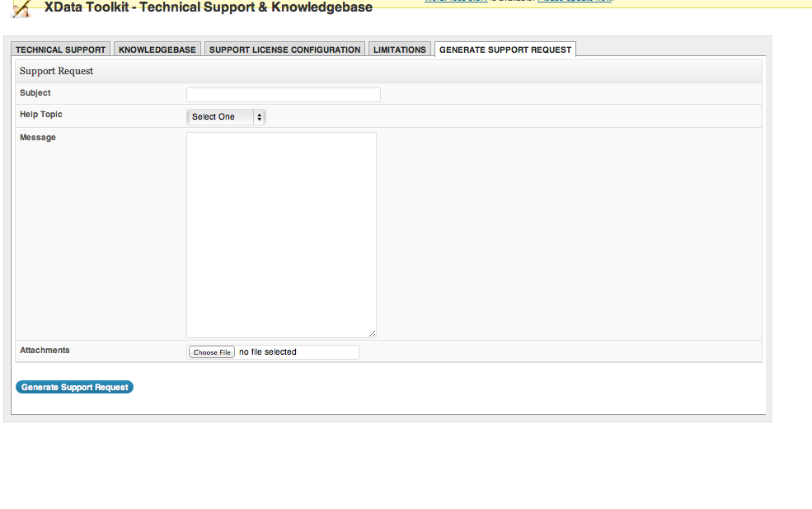The width and height of the screenshot is (812, 509).
Task: Click the 'Support Request' section heading
Action: 56,71
